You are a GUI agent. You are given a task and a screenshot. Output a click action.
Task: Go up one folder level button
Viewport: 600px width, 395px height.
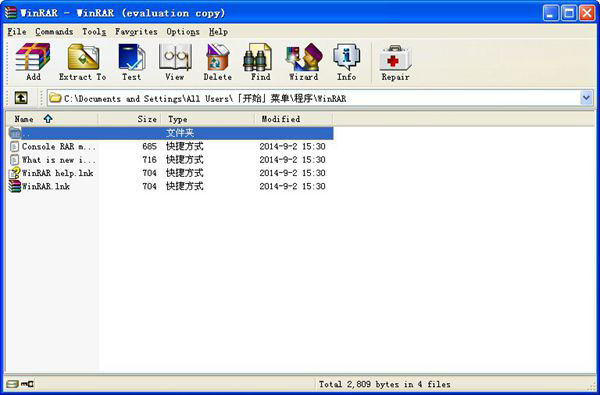[21, 98]
